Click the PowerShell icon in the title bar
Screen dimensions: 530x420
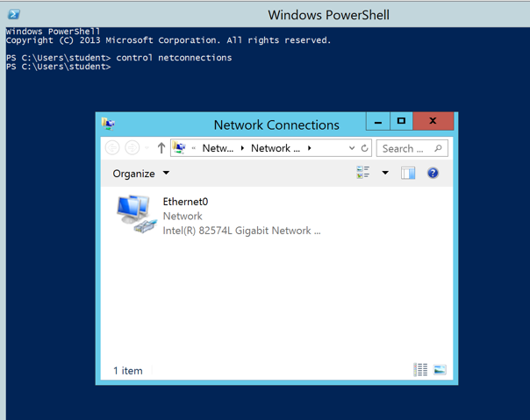14,15
